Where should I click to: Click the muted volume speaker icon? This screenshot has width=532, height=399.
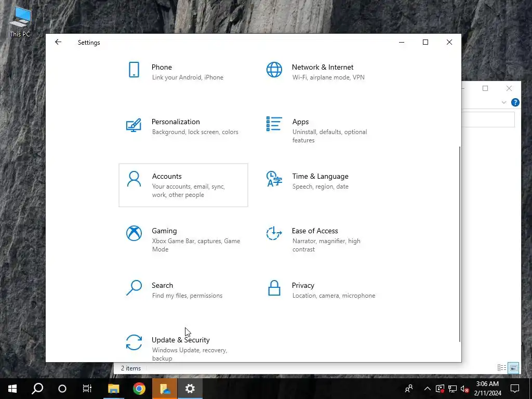[465, 389]
